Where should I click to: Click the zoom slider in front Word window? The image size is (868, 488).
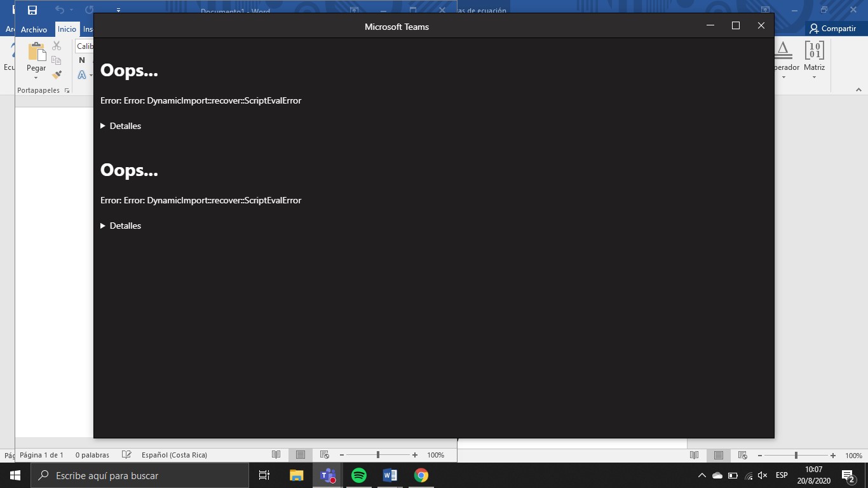tap(378, 455)
